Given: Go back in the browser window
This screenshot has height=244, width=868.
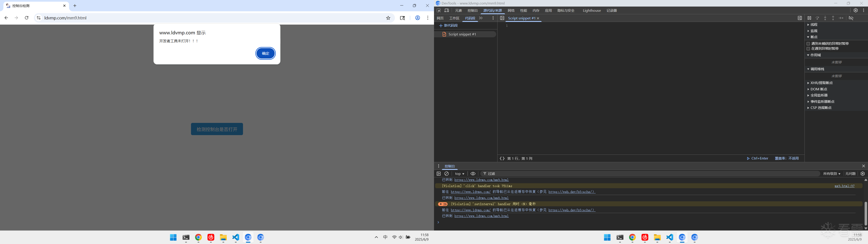Looking at the screenshot, I should pyautogui.click(x=6, y=18).
